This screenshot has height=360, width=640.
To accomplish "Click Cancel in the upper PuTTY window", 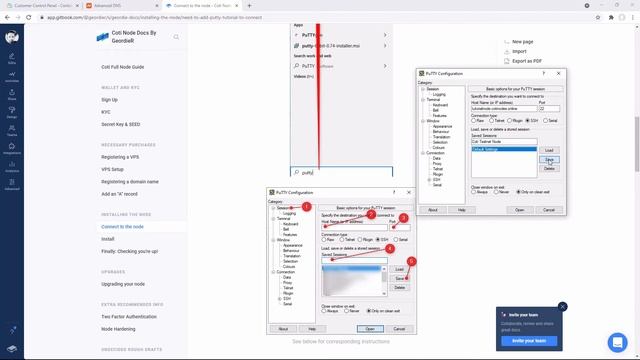I will (x=549, y=210).
